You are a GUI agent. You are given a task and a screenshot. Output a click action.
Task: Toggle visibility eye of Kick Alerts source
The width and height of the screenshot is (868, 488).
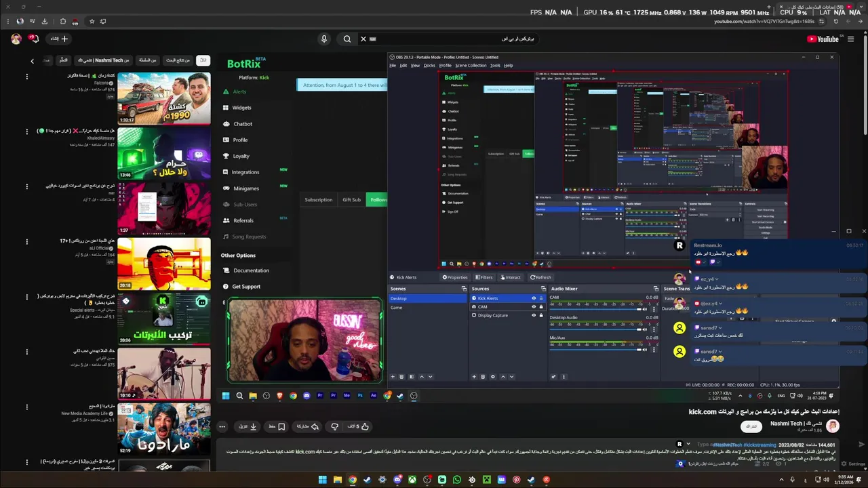[x=534, y=298]
